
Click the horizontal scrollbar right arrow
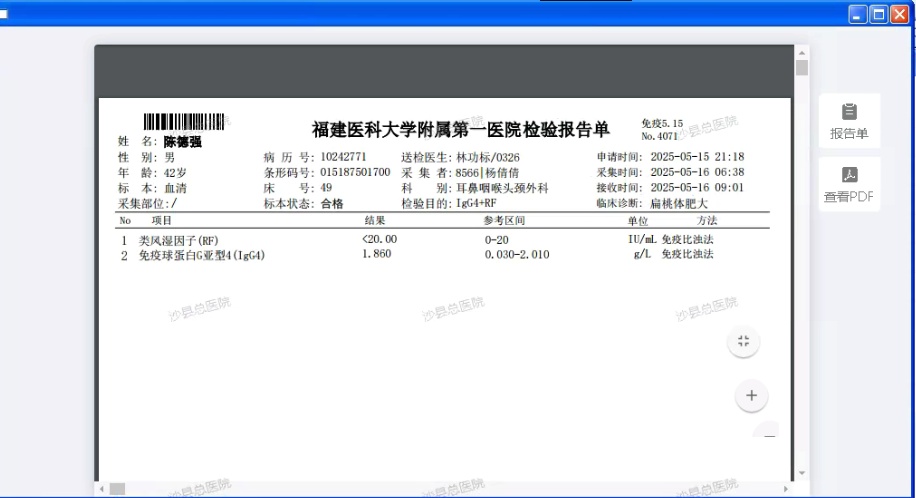(786, 489)
